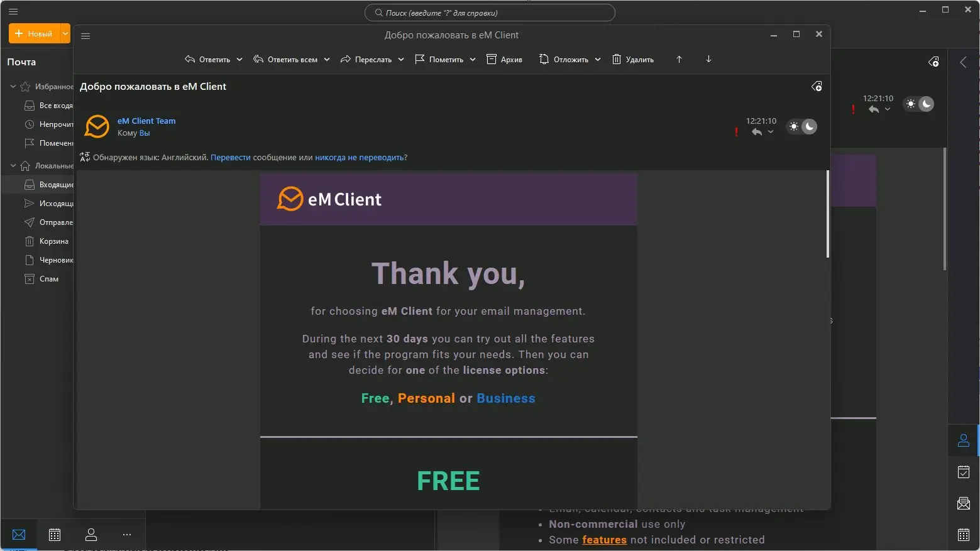
Task: Select the Исходящие outbox folder
Action: point(48,204)
